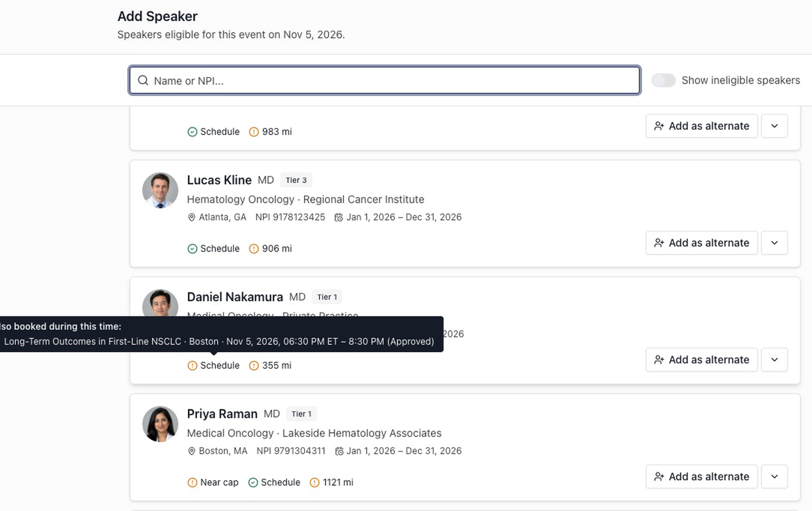Screen dimensions: 812x511
Task: Add the 983 mi speaker as alternate
Action: pos(701,126)
